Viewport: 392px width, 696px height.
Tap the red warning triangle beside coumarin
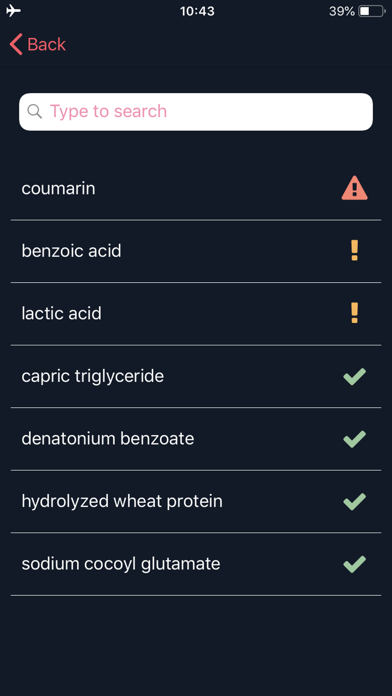[354, 188]
